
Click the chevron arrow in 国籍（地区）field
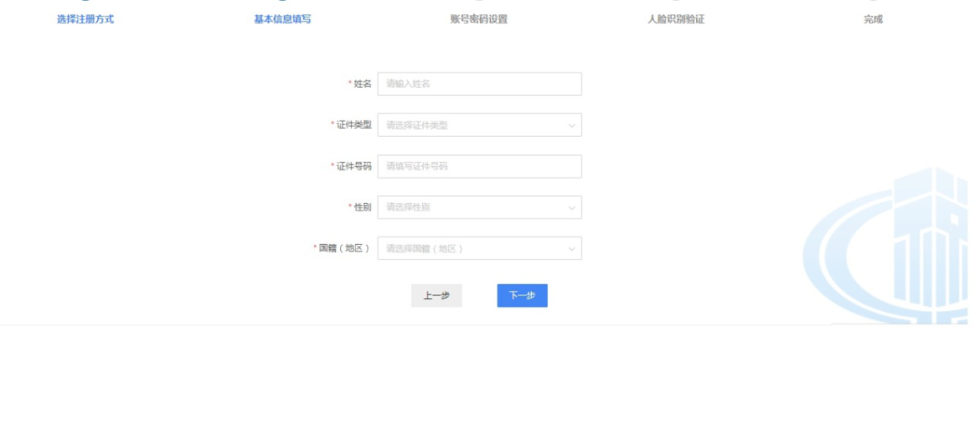pyautogui.click(x=572, y=248)
